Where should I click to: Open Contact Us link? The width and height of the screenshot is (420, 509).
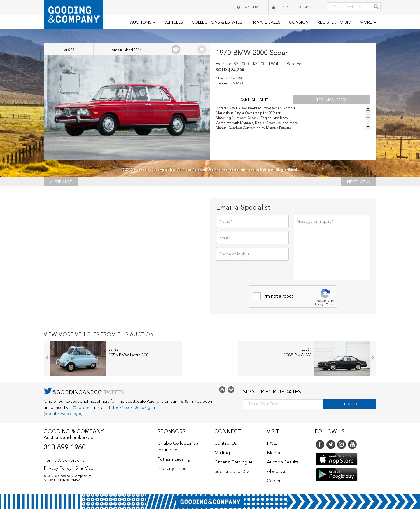[x=225, y=443]
